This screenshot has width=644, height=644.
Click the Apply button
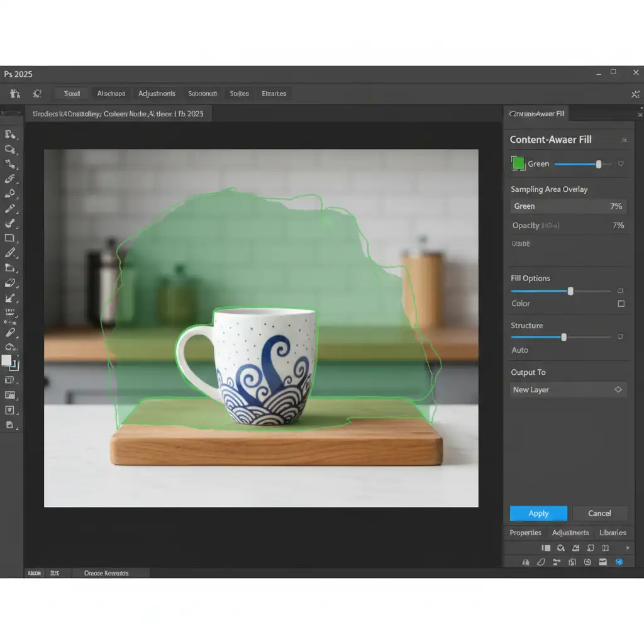coord(538,513)
